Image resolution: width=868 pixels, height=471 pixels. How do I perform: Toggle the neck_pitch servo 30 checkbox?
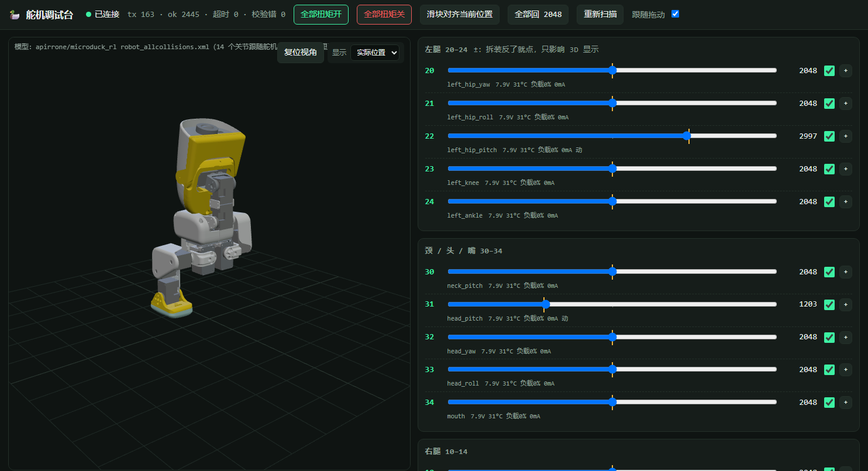pos(829,272)
